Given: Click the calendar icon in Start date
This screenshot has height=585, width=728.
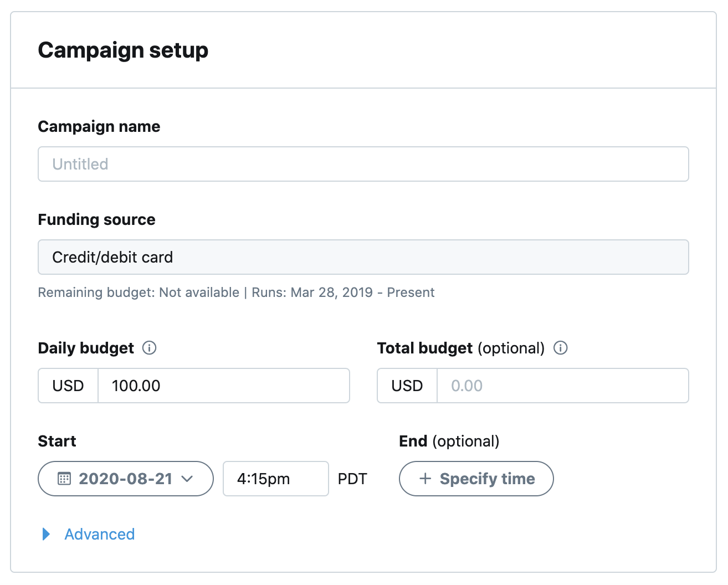Looking at the screenshot, I should 64,479.
